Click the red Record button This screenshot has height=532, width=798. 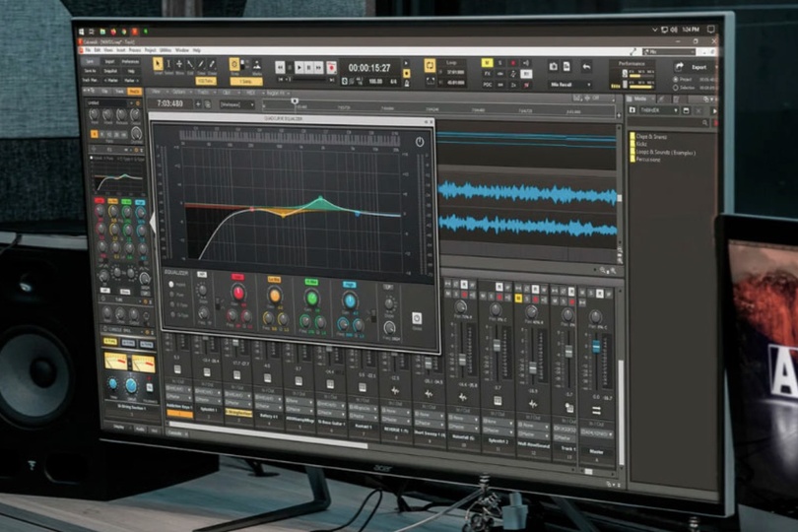click(331, 67)
